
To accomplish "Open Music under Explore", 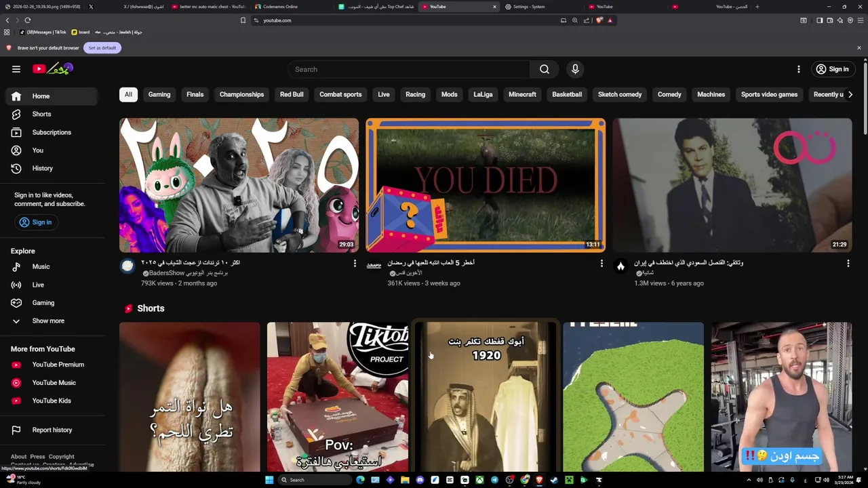I will [53, 266].
